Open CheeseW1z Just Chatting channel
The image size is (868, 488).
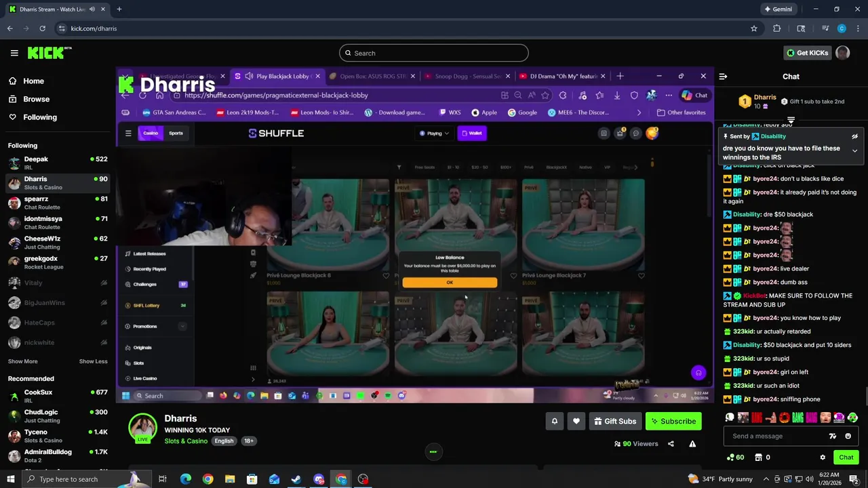[x=58, y=243]
